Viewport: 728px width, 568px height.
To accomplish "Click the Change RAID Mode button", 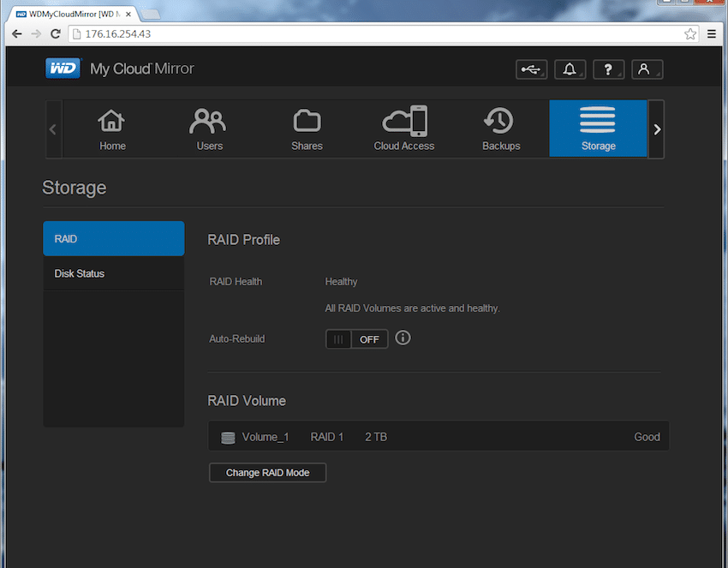I will coord(267,473).
